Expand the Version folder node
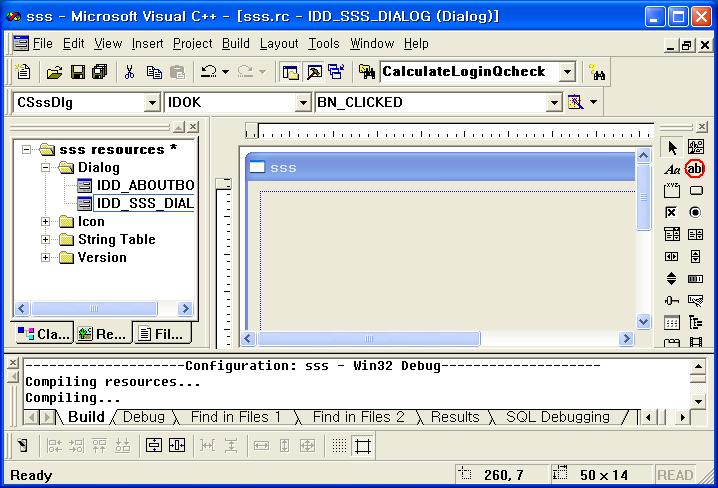The width and height of the screenshot is (718, 488). [45, 257]
